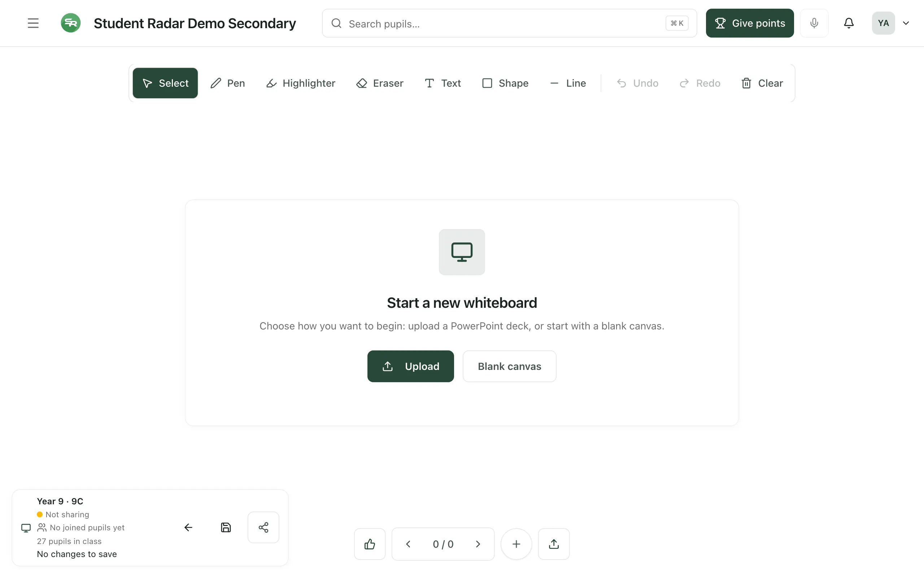This screenshot has width=924, height=578.
Task: Go to next slide arrow
Action: click(x=478, y=544)
